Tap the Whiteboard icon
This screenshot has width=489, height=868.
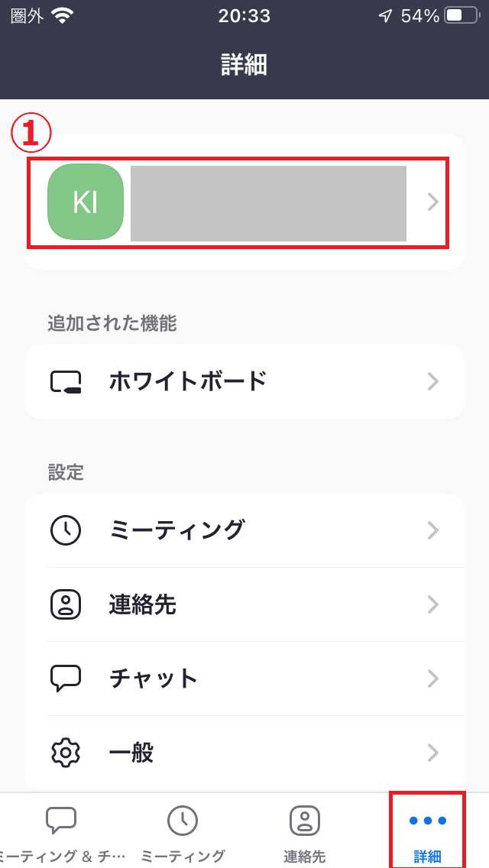66,381
